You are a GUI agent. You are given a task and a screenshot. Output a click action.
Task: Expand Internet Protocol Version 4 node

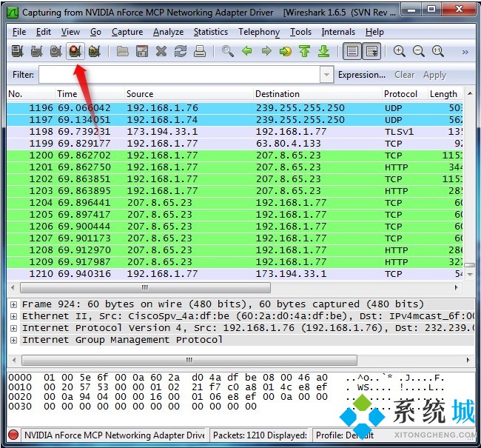[x=13, y=328]
